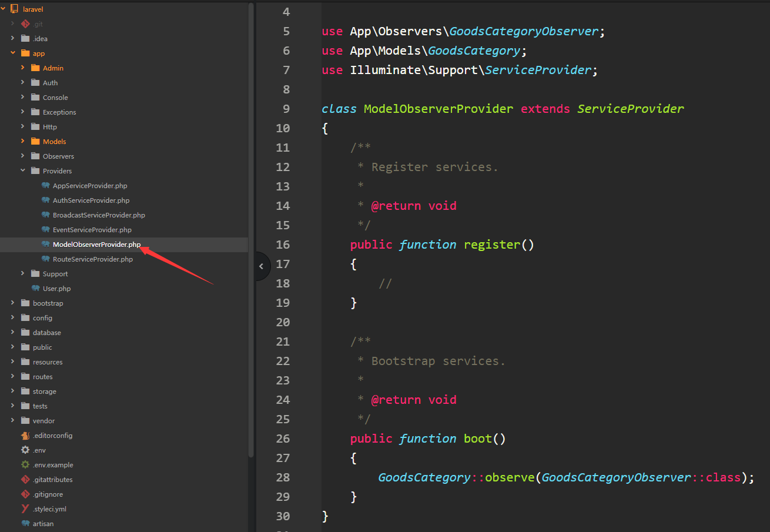Open User.php file

pyautogui.click(x=56, y=289)
